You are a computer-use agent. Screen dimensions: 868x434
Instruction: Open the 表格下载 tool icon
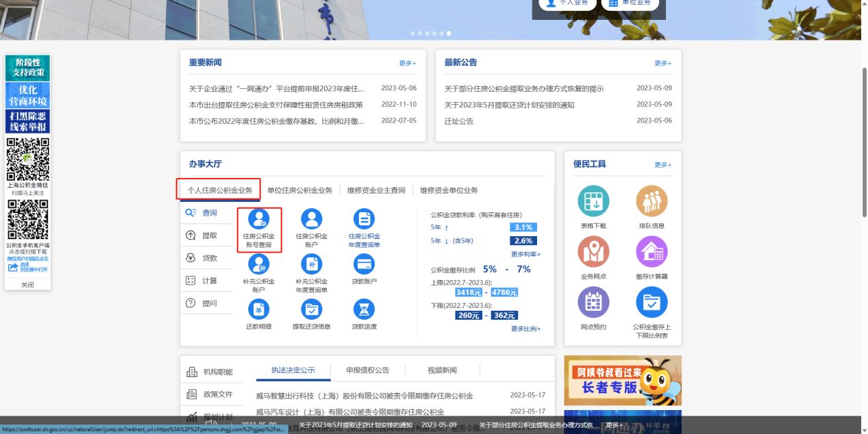point(593,203)
